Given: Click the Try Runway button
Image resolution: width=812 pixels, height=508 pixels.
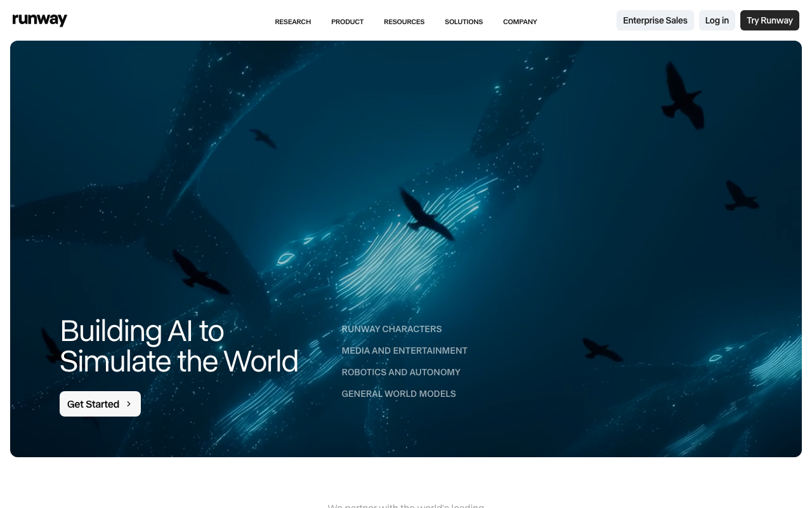Looking at the screenshot, I should [x=769, y=20].
